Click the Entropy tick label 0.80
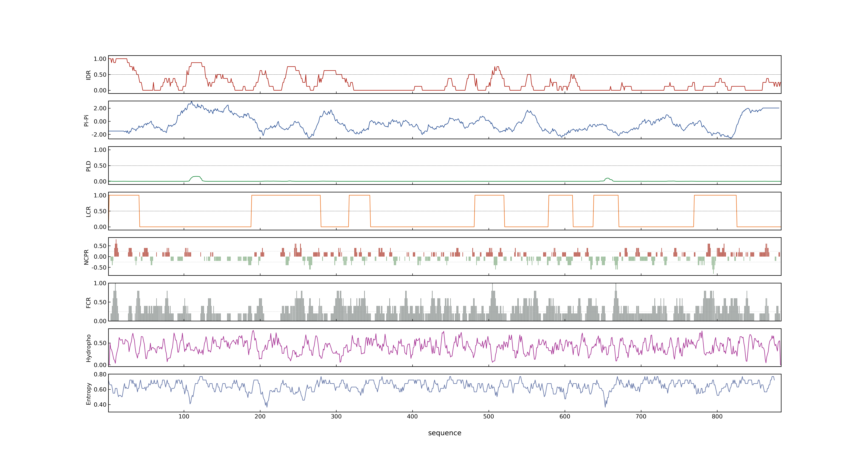Screen dimensions: 868x463 100,374
